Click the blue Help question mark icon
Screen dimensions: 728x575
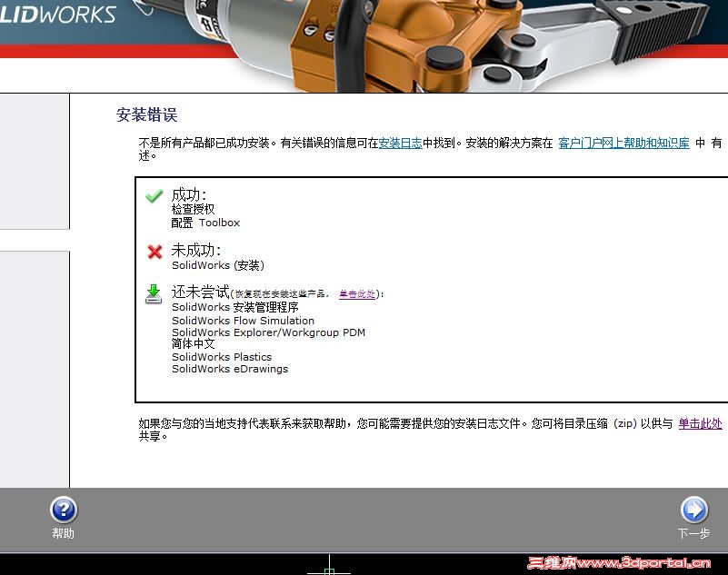64,510
